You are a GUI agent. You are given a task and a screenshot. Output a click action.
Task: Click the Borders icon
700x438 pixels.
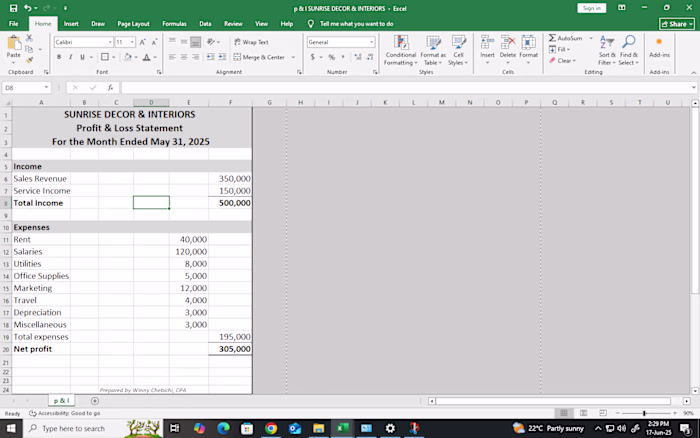tap(105, 57)
